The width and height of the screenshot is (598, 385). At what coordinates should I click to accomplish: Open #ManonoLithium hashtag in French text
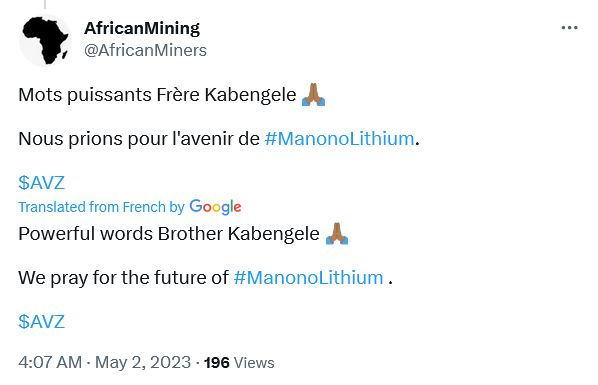(x=339, y=139)
